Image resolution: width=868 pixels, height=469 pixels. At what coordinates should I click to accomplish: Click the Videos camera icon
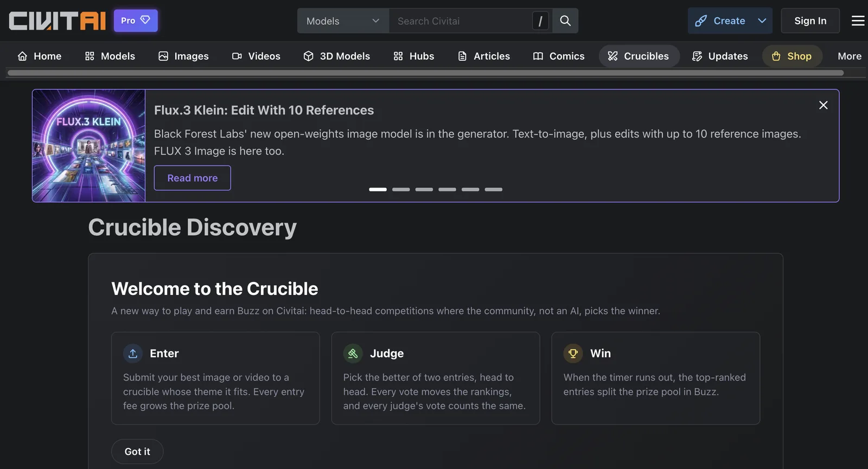point(237,56)
